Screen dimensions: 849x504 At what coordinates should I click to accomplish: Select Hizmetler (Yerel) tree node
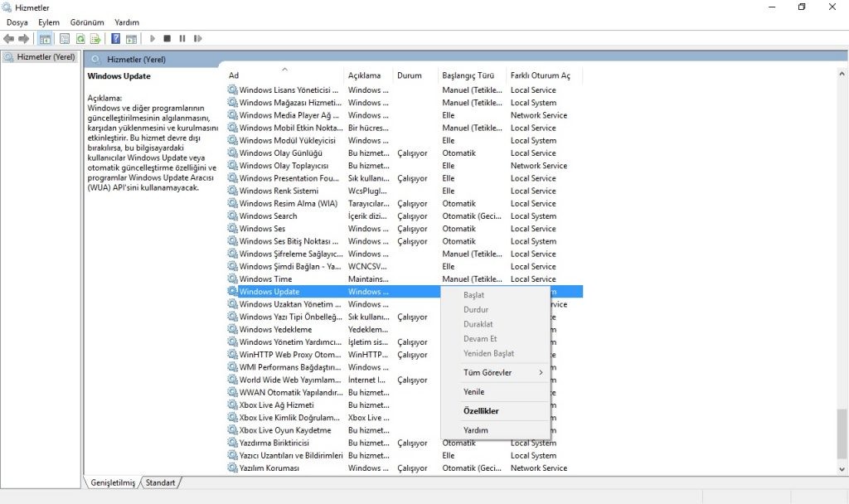pos(40,57)
